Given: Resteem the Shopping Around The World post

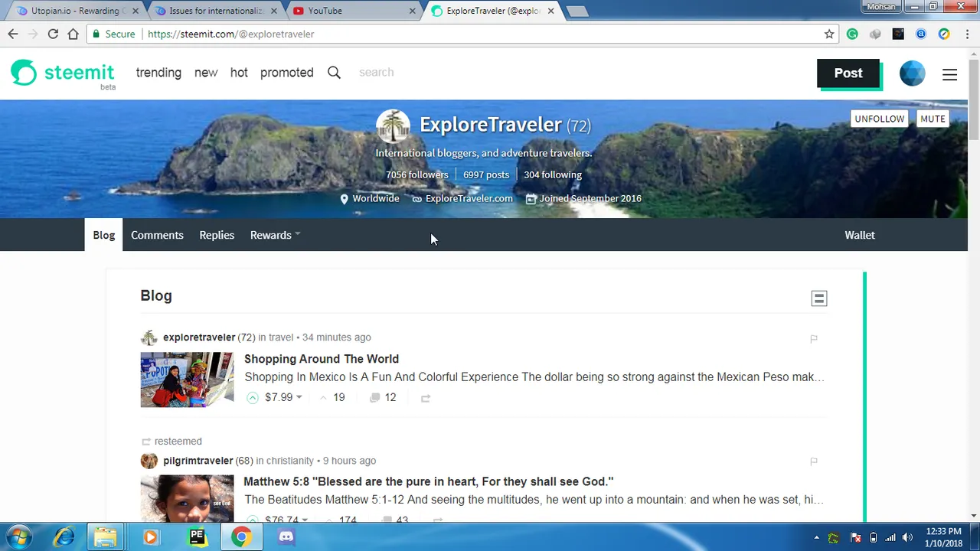Looking at the screenshot, I should click(426, 398).
